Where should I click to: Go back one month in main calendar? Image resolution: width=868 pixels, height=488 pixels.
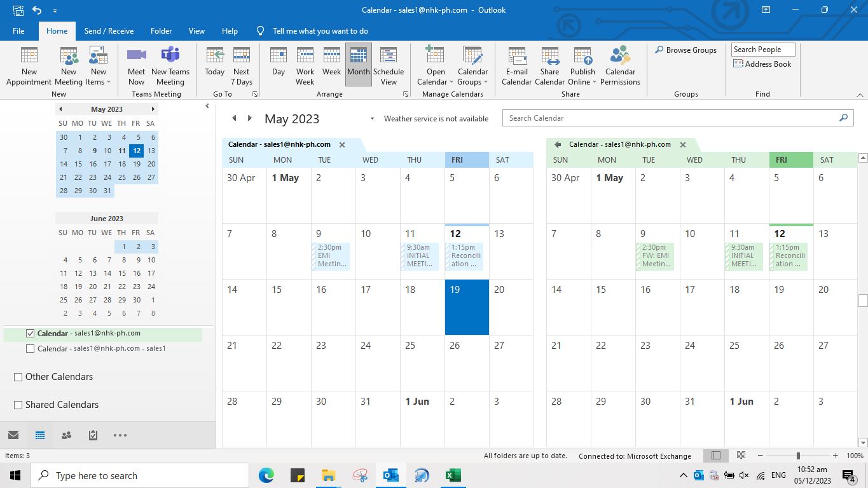click(234, 118)
